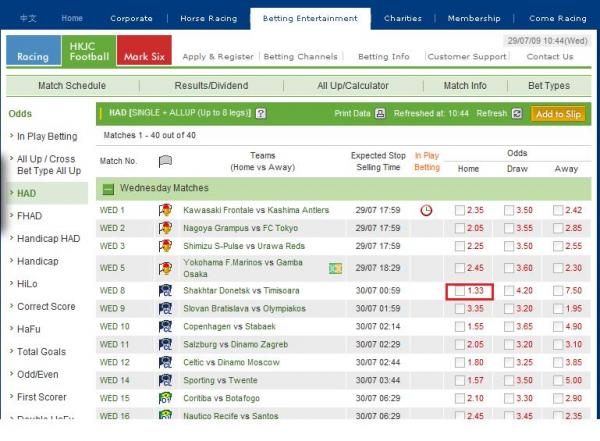Click the league icon for Shakhtar Donetsk match
600x441 pixels.
coord(165,291)
